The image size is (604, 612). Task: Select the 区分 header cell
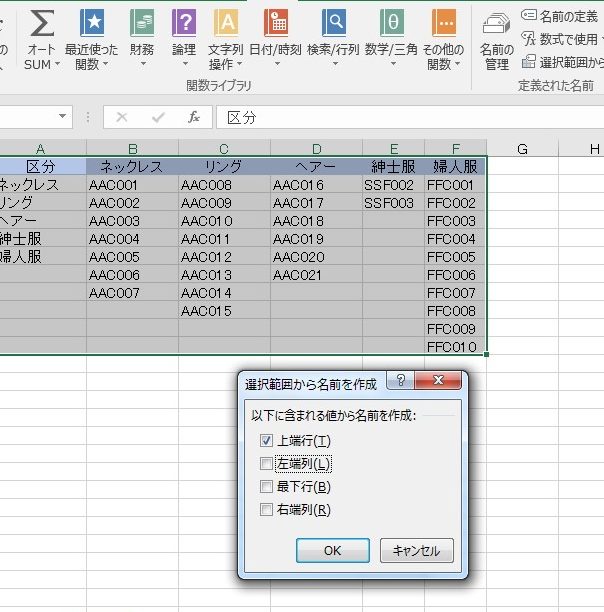tap(41, 166)
